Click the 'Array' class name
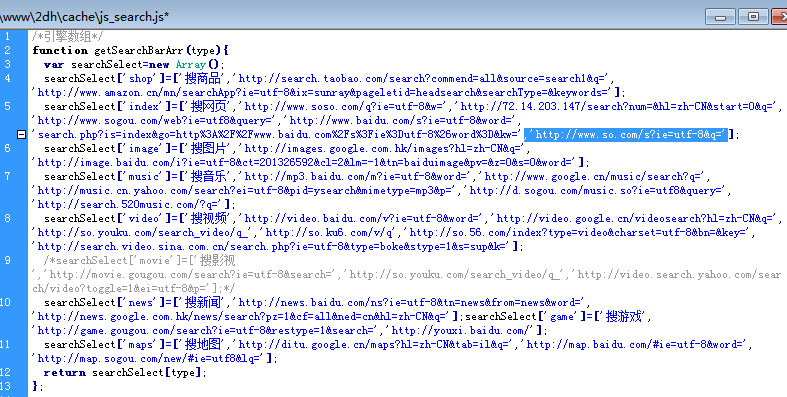This screenshot has height=397, width=787. point(191,64)
